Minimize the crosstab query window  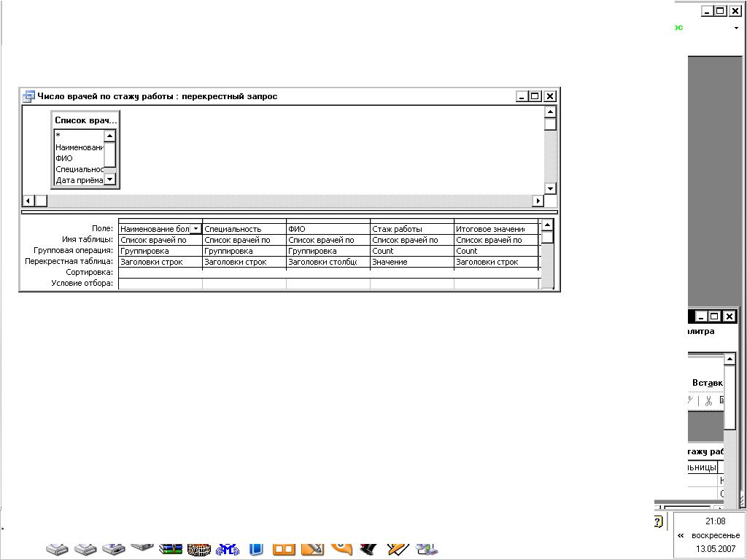click(x=522, y=96)
